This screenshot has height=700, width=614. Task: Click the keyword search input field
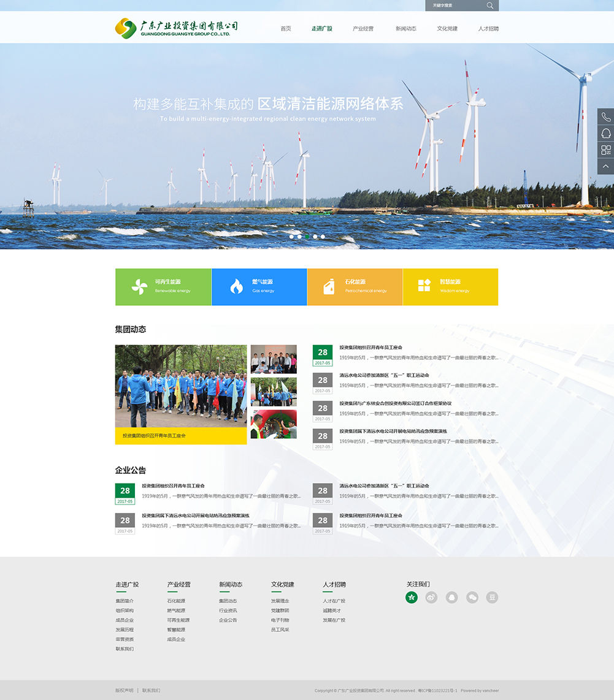coord(454,6)
